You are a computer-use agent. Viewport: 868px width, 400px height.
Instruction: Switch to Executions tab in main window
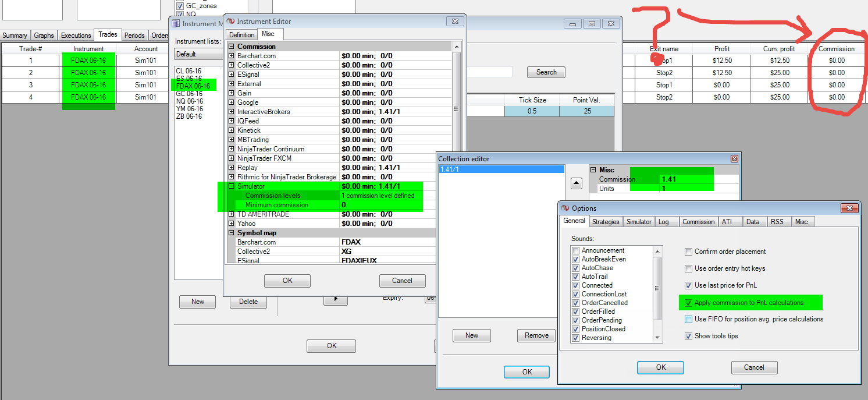(x=76, y=36)
